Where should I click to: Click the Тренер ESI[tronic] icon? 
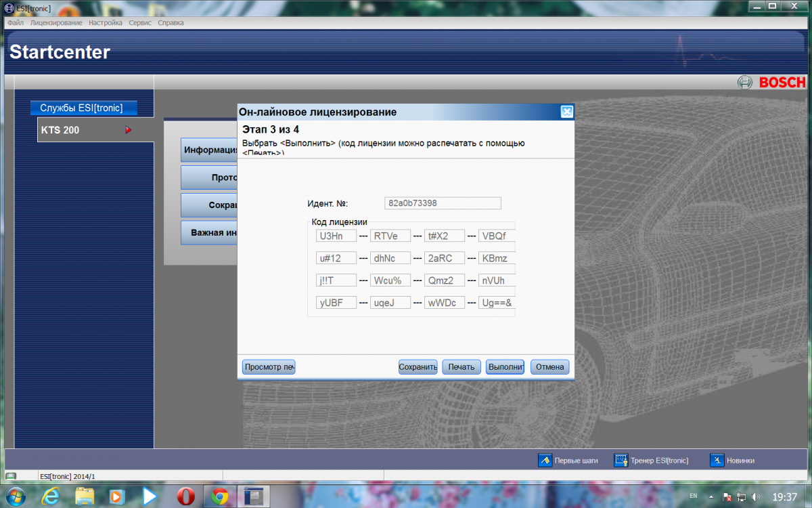621,461
